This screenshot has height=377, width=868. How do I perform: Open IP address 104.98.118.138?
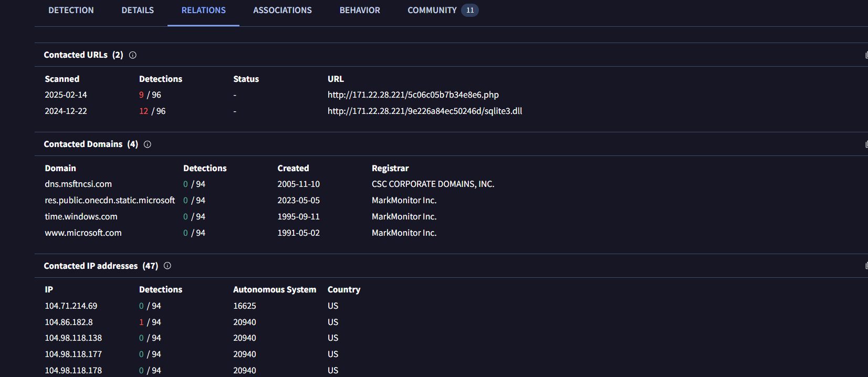[x=74, y=338]
